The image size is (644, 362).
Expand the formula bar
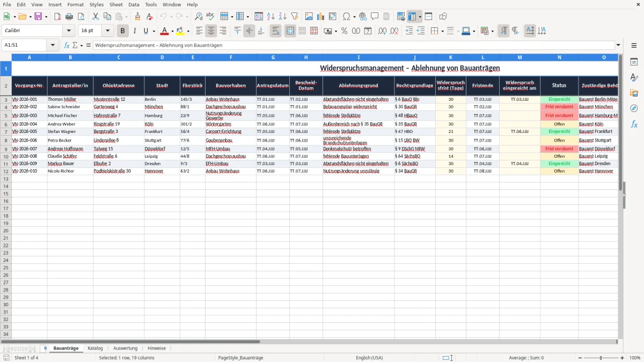coord(618,46)
